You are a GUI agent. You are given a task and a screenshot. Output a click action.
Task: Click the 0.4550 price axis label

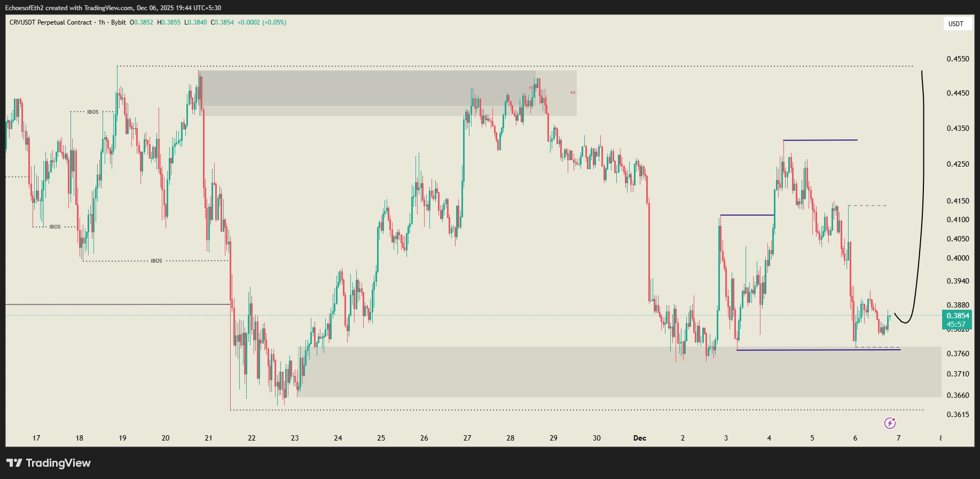[x=958, y=59]
